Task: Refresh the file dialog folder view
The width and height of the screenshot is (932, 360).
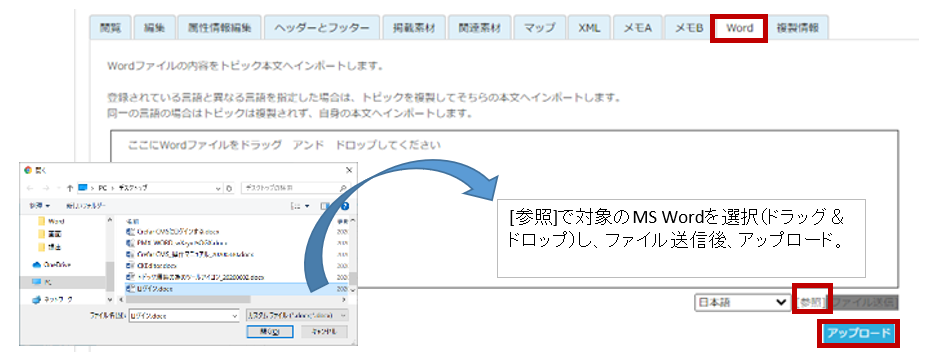Action: (x=229, y=188)
